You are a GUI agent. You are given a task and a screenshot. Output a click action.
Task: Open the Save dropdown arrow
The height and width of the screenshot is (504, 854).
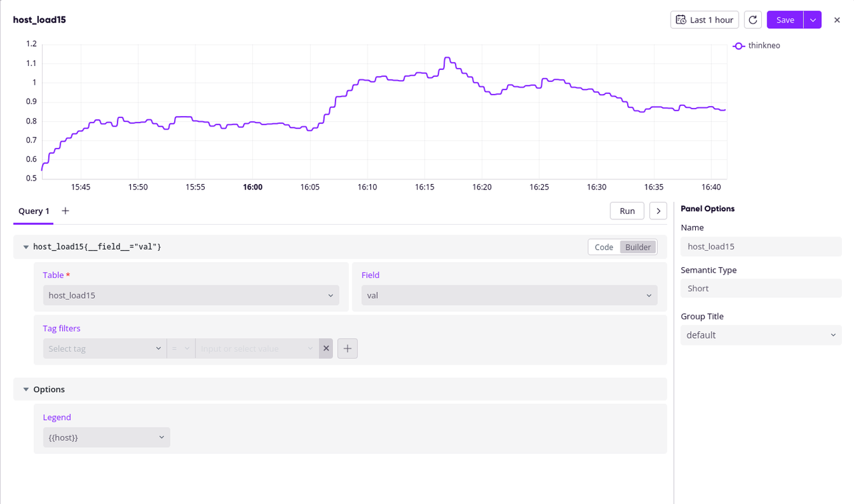813,20
